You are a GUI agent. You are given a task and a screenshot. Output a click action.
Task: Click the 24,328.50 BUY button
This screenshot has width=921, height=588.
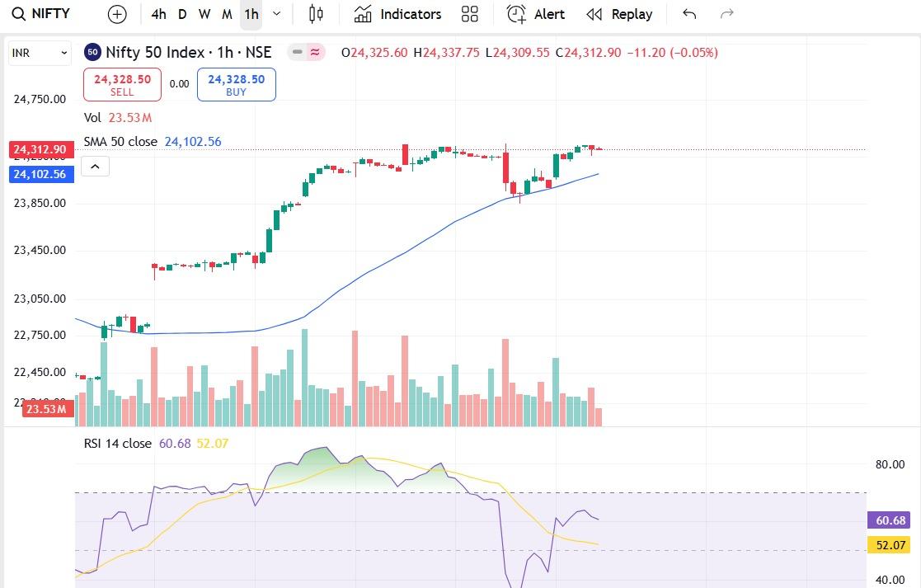(236, 85)
